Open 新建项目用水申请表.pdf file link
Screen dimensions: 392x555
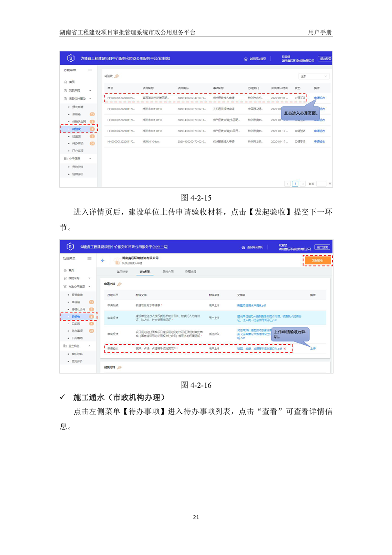[x=252, y=306]
